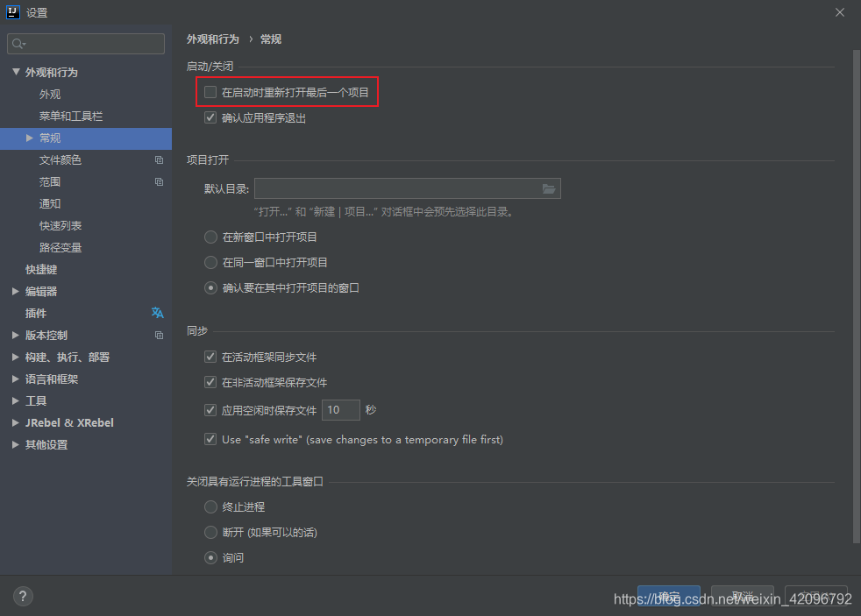The width and height of the screenshot is (861, 616).
Task: Enable 在启动时重新打开最后一个项目
Action: (210, 91)
